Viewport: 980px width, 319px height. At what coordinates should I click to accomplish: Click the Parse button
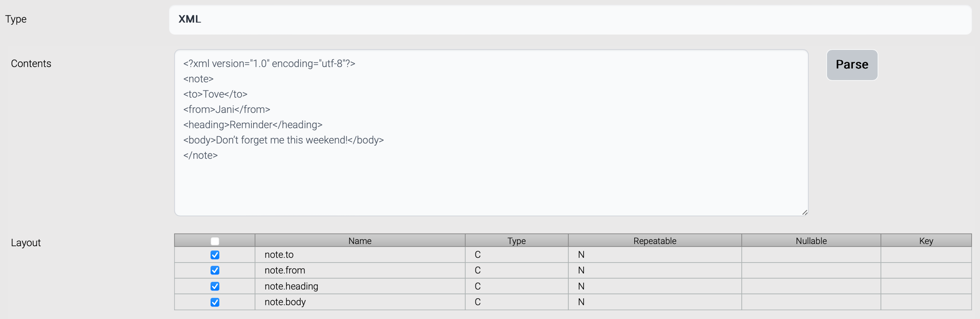click(x=852, y=65)
